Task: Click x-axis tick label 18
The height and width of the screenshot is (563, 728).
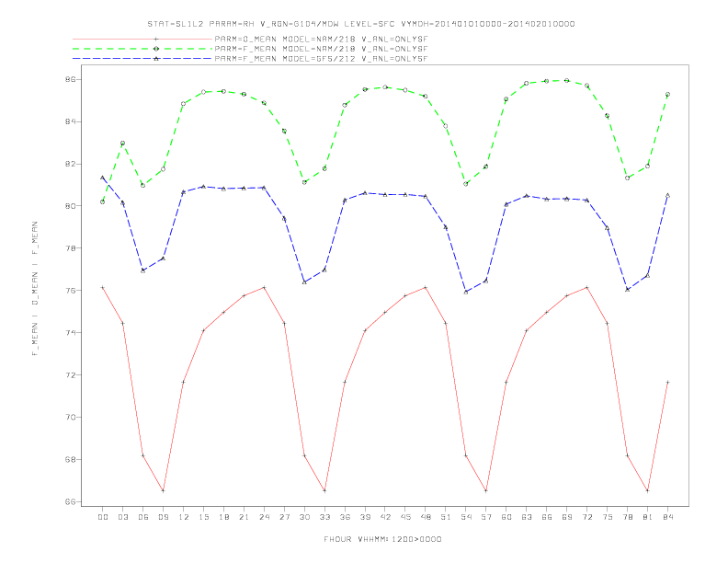Action: tap(223, 517)
